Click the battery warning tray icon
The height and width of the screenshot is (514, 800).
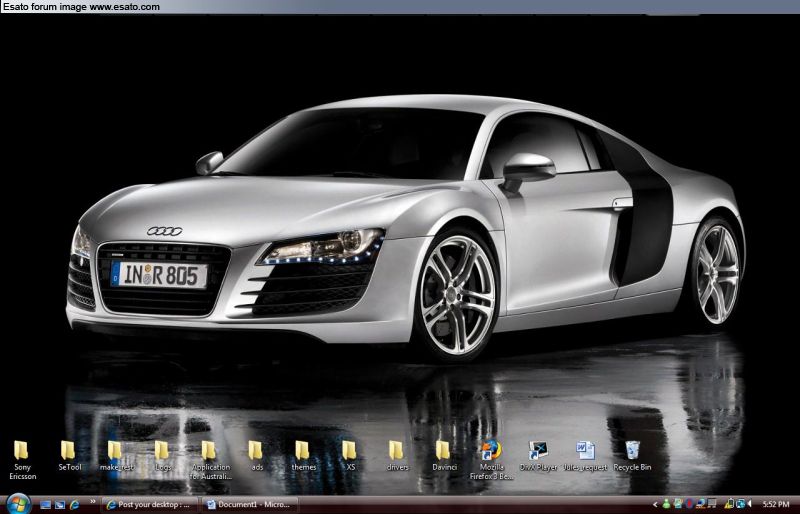[x=729, y=504]
